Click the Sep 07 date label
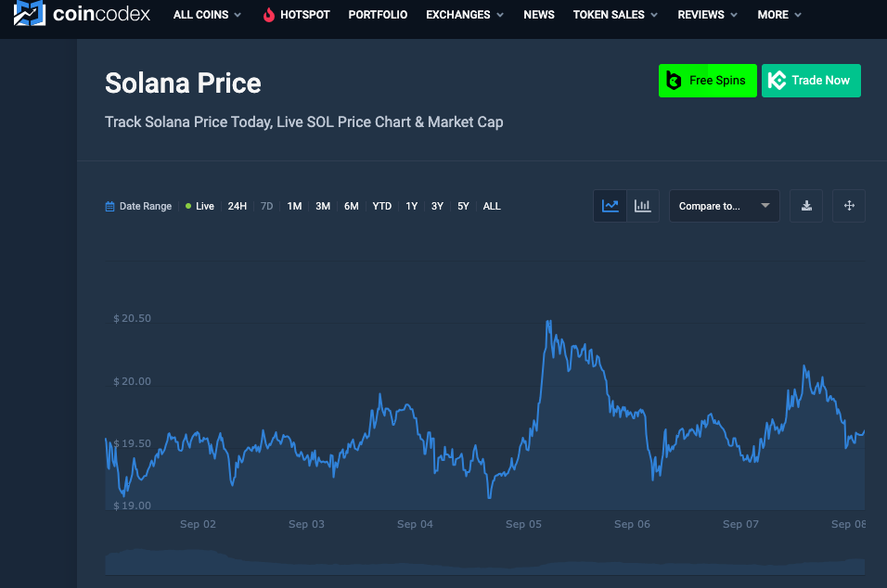The height and width of the screenshot is (588, 887). (741, 524)
